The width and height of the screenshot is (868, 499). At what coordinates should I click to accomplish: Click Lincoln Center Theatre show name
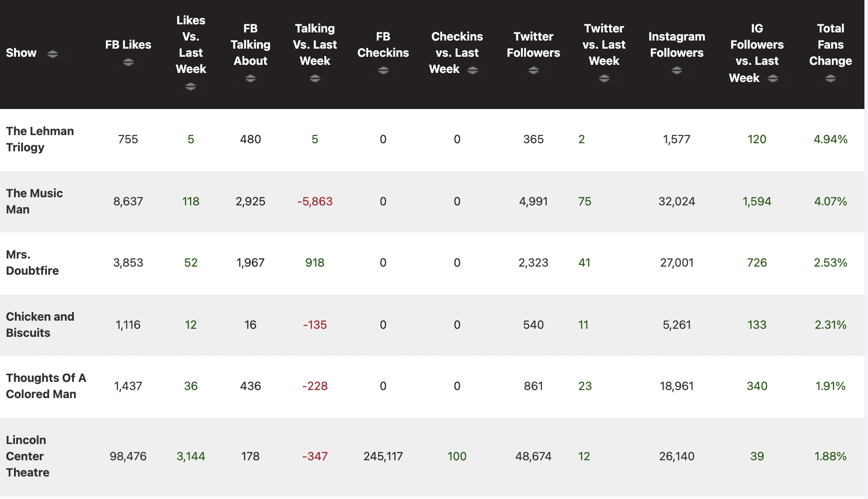(x=27, y=456)
